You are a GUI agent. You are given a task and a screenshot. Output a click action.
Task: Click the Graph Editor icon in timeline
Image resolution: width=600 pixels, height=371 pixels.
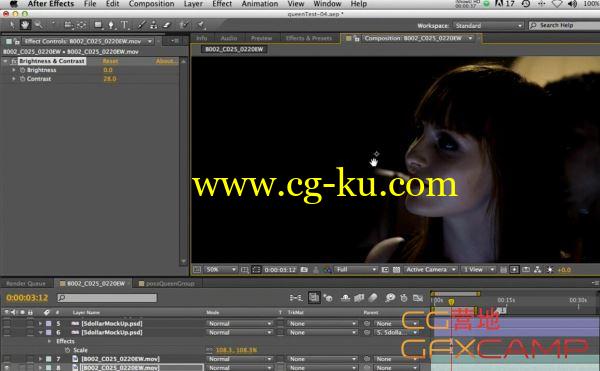[418, 298]
